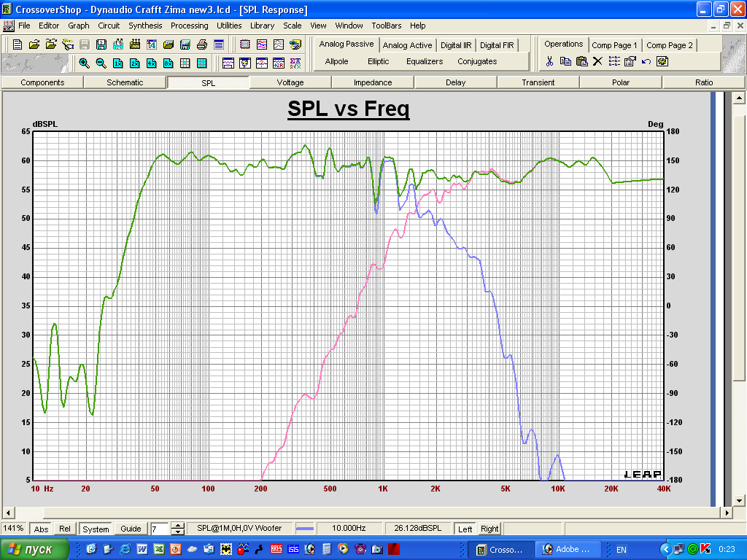Click the vertical scrollbar down arrow
The image size is (747, 560).
pos(739,500)
